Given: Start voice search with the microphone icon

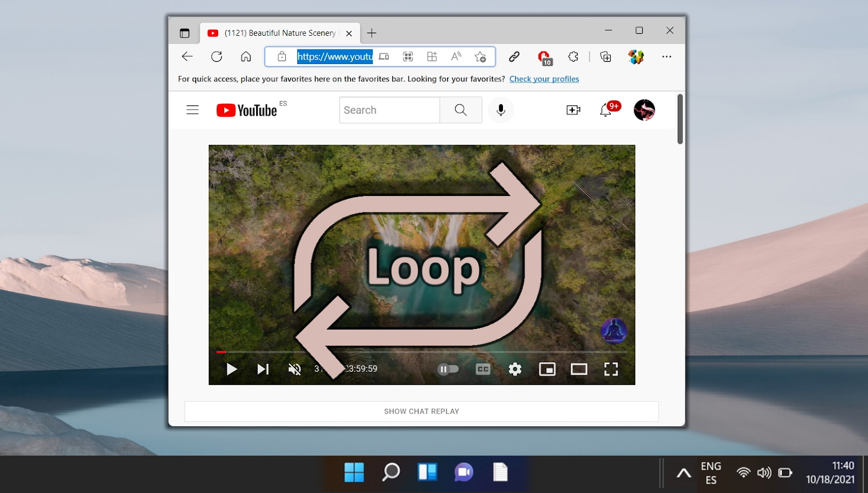Looking at the screenshot, I should click(501, 110).
